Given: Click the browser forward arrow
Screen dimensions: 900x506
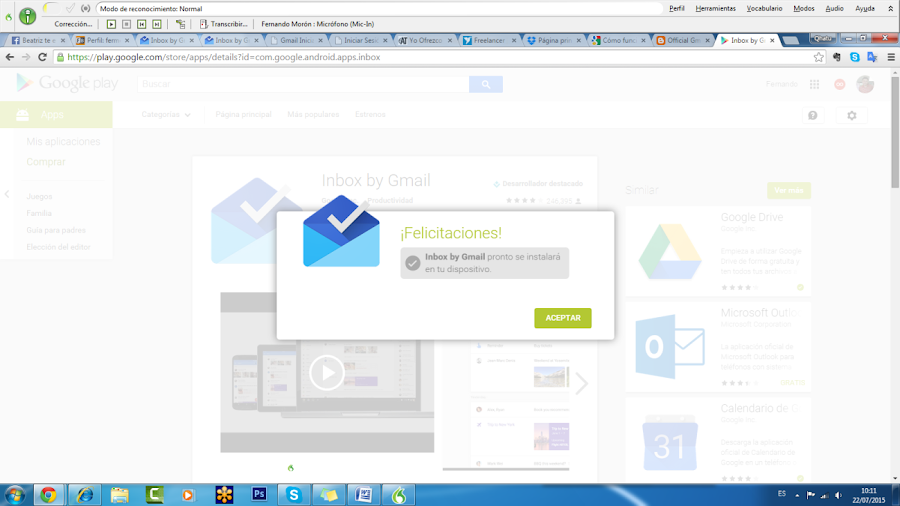Looking at the screenshot, I should coord(26,57).
